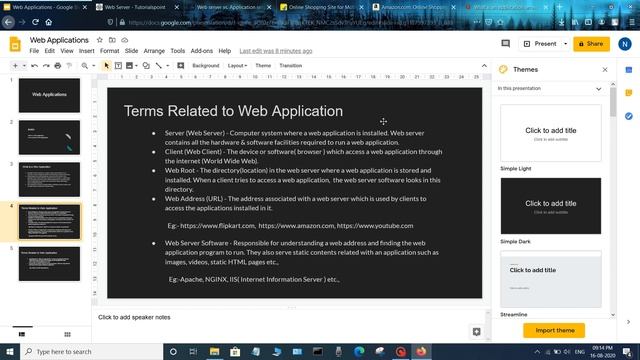Viewport: 640px width, 360px height.
Task: Open the Google account avatar N
Action: [x=624, y=44]
